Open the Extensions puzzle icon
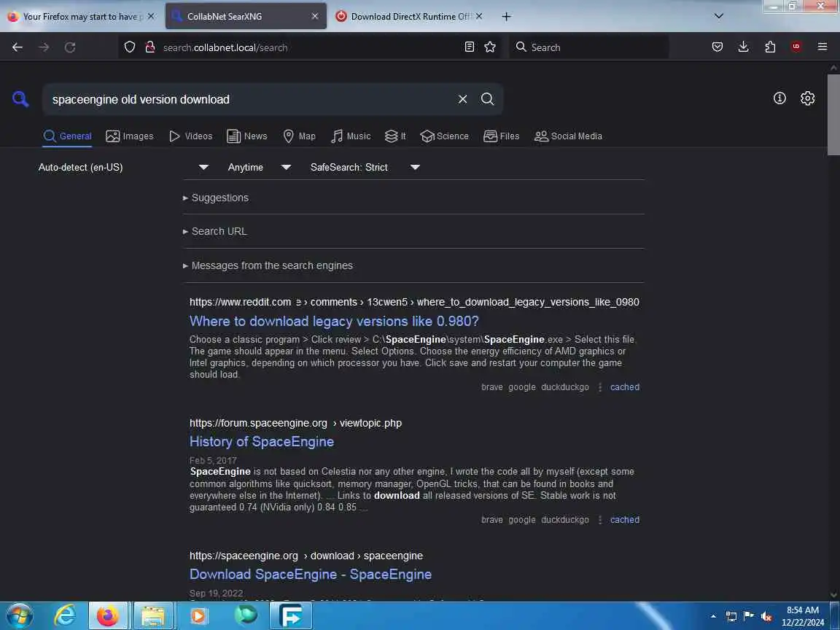This screenshot has width=840, height=630. [770, 47]
